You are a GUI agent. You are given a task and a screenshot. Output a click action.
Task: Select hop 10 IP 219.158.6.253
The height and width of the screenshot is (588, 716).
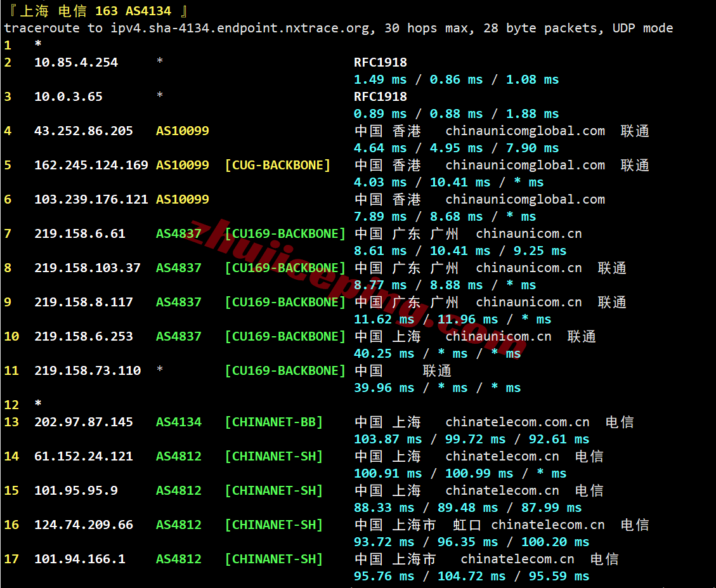[x=84, y=337]
